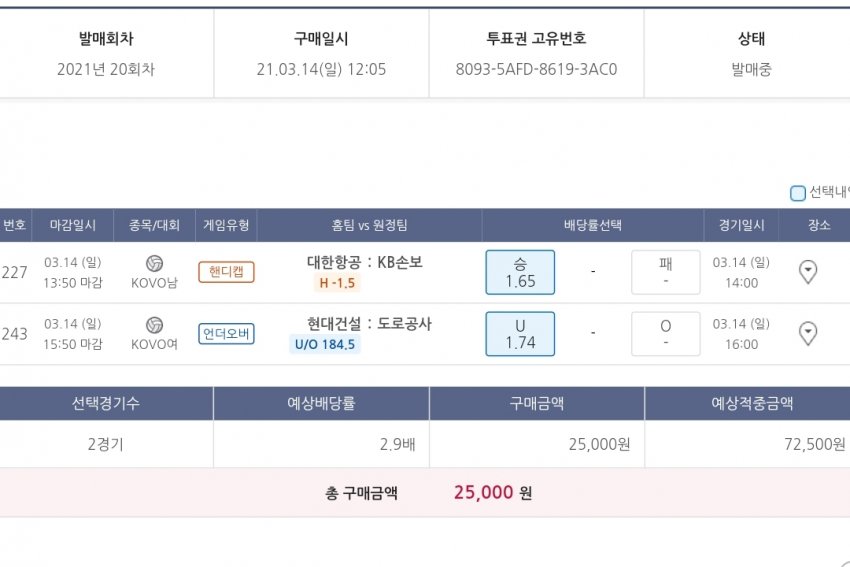Open venue location pin for 현대건설 match

[808, 334]
